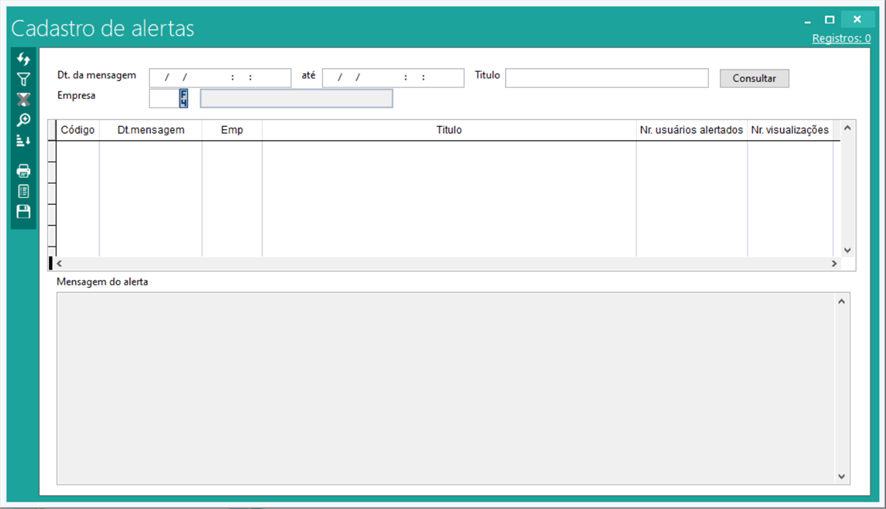Click the grid's vertical scrollbar down arrow
The height and width of the screenshot is (509, 886).
[846, 250]
